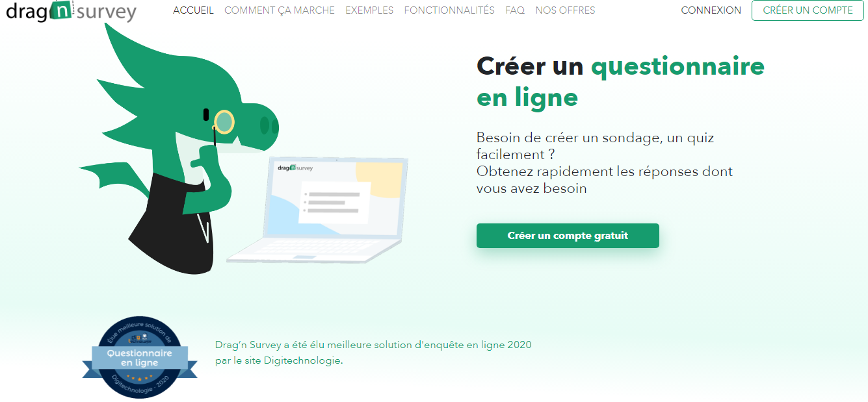Click the Drag'n Survey logo
The image size is (868, 402).
tap(71, 11)
